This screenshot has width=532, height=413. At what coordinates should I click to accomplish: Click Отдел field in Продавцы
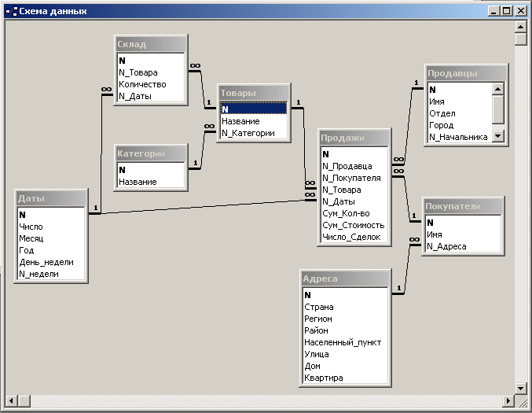click(x=460, y=113)
